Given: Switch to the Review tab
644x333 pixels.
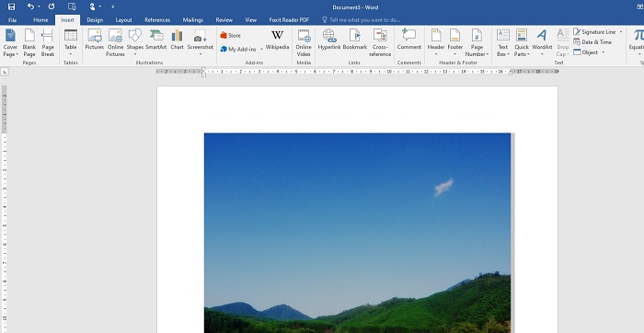Looking at the screenshot, I should pos(224,19).
